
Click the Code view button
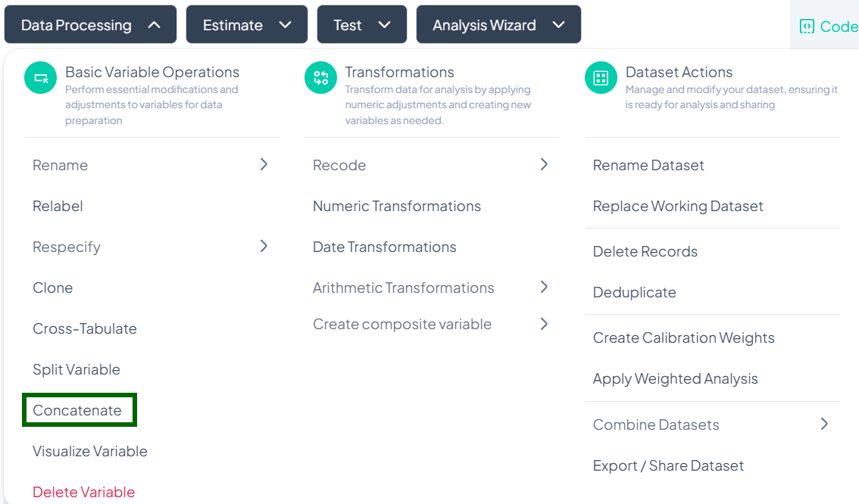coord(829,26)
